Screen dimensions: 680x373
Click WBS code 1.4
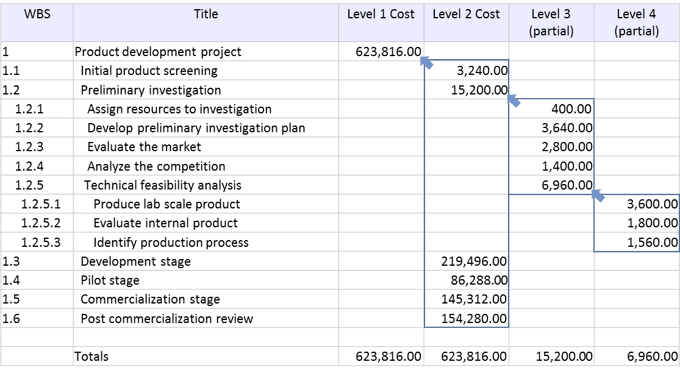coord(11,281)
